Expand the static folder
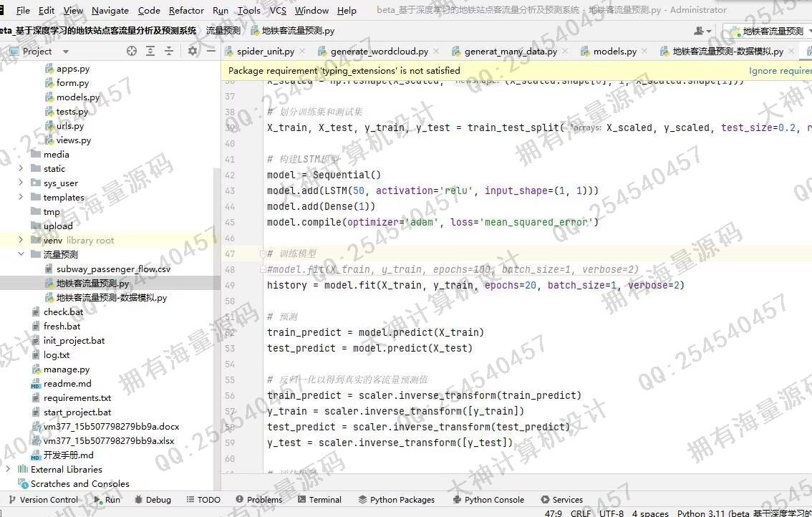Screen dimensions: 812x517 [21, 168]
